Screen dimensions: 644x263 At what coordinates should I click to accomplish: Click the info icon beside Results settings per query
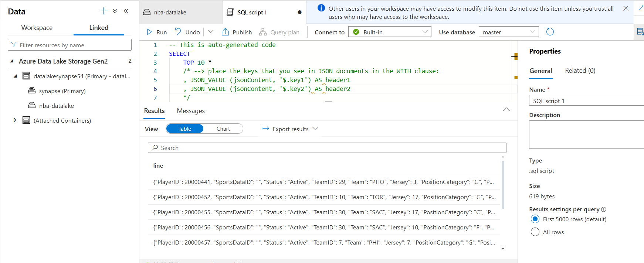pyautogui.click(x=604, y=209)
